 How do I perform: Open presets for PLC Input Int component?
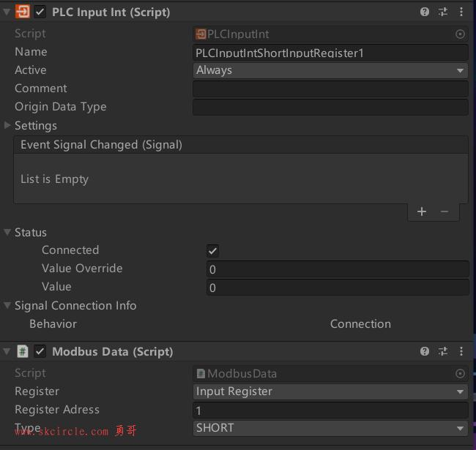[443, 12]
